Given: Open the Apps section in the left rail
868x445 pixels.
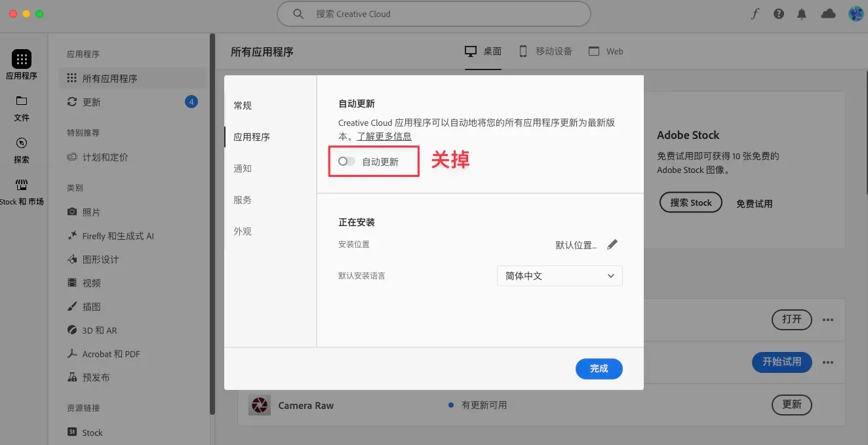Looking at the screenshot, I should tap(22, 65).
